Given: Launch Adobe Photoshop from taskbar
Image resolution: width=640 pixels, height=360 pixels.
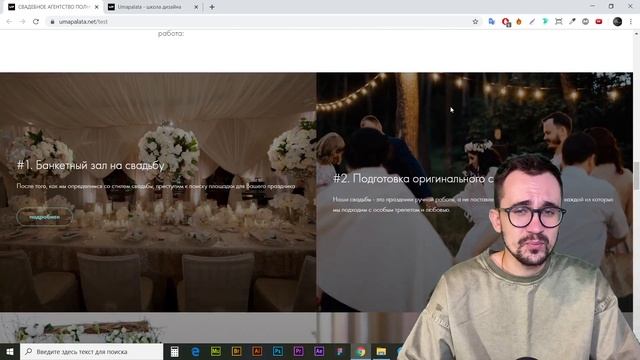Looking at the screenshot, I should pos(278,351).
